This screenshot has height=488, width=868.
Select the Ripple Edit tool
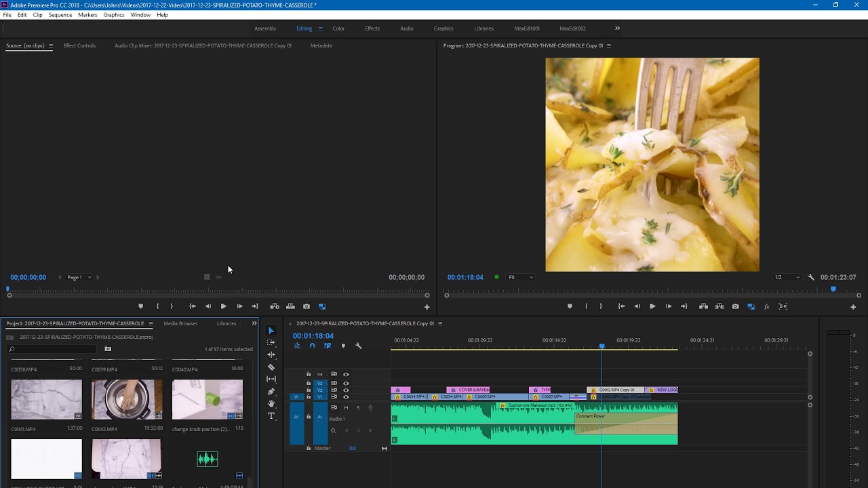(271, 354)
